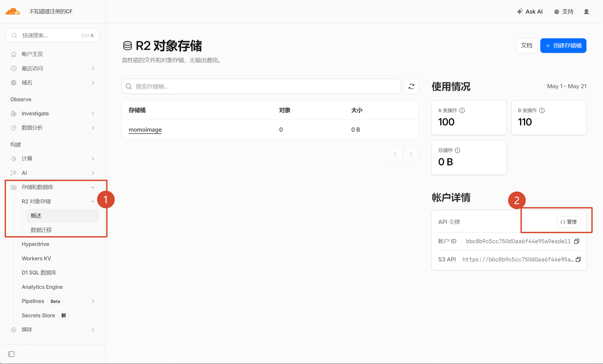Open the user account profile icon
The height and width of the screenshot is (364, 603).
coord(586,12)
